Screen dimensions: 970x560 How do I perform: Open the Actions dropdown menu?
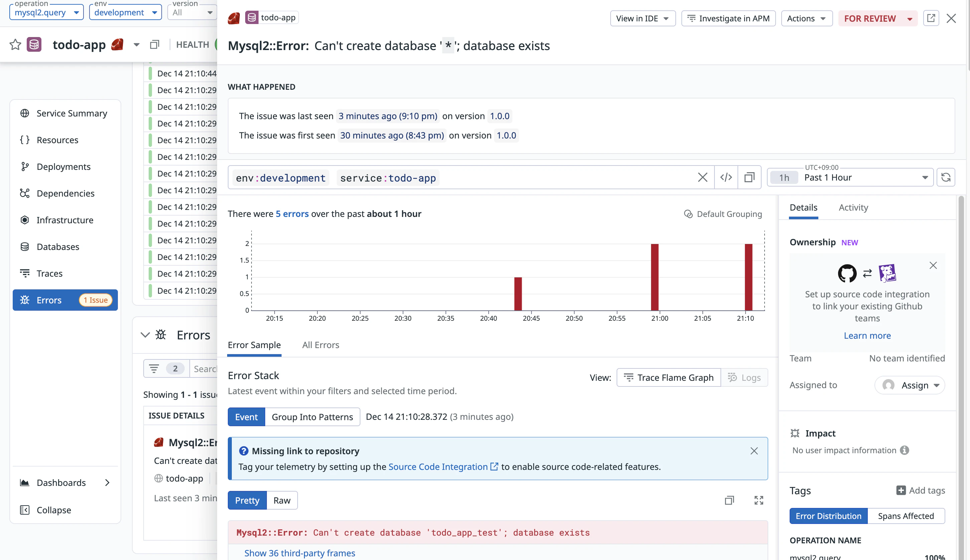[806, 18]
